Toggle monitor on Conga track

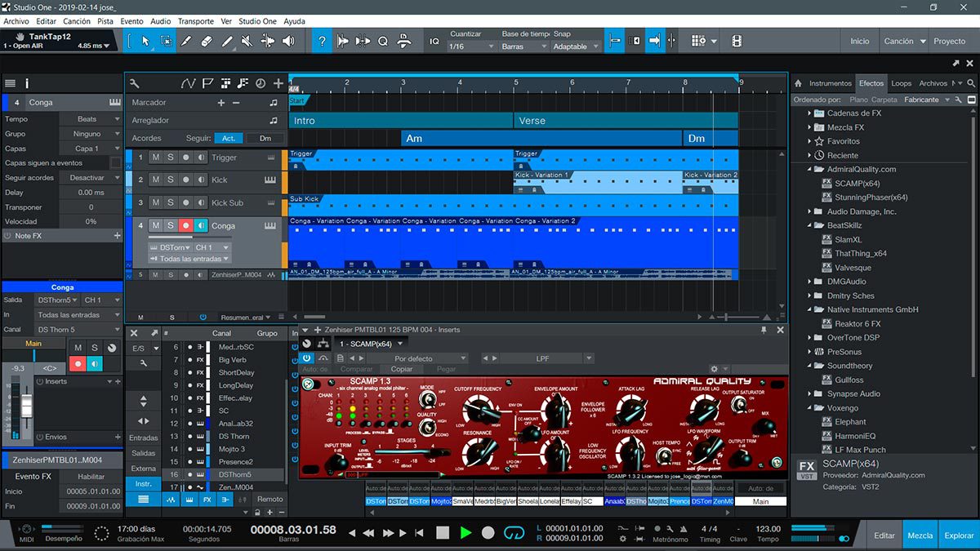(x=201, y=225)
